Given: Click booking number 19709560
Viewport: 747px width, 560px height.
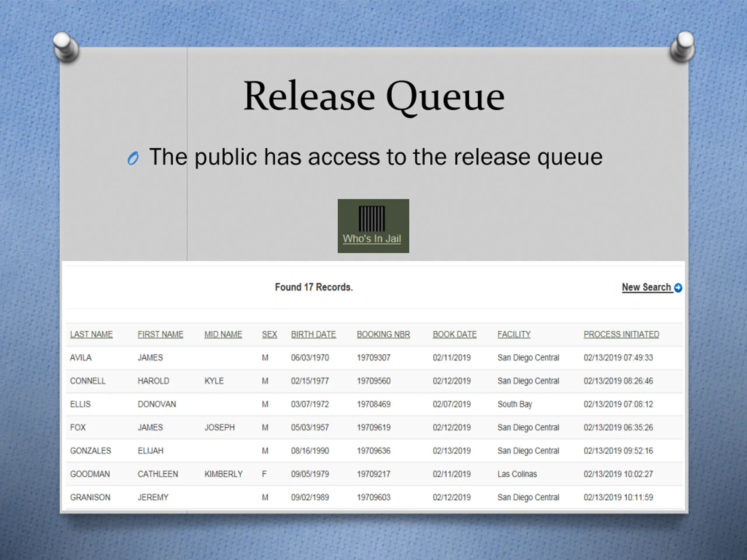Looking at the screenshot, I should pos(373,381).
